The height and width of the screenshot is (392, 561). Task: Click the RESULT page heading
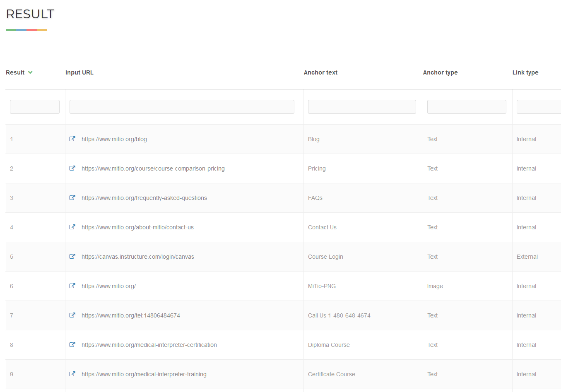[30, 14]
